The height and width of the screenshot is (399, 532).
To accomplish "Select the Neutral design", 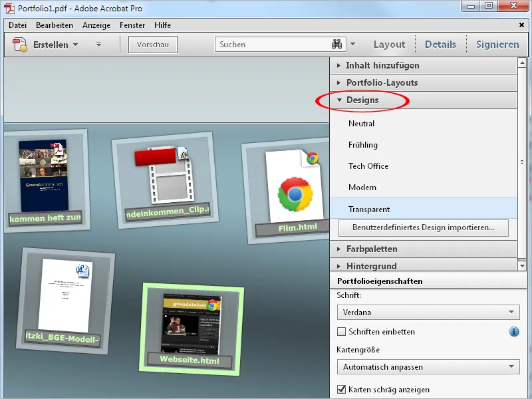I will click(423, 124).
